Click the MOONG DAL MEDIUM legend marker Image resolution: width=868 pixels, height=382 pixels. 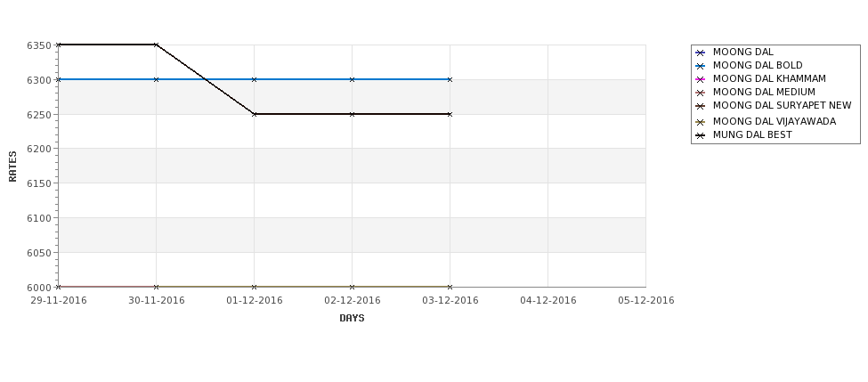(x=701, y=93)
